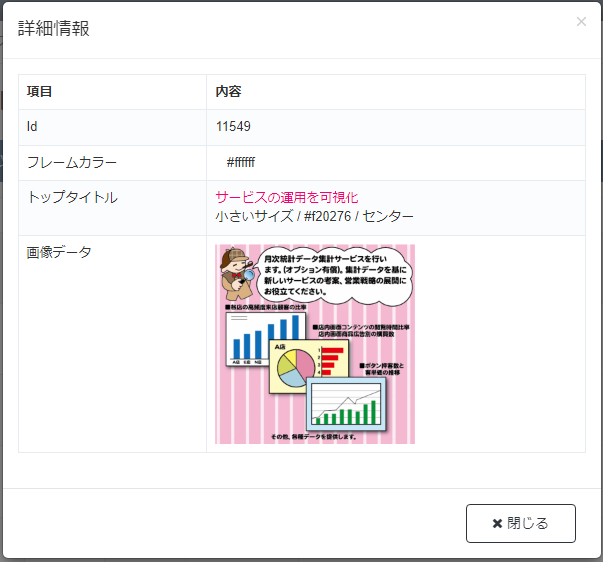Click the green bar chart in the image
This screenshot has width=603, height=562.
(346, 404)
